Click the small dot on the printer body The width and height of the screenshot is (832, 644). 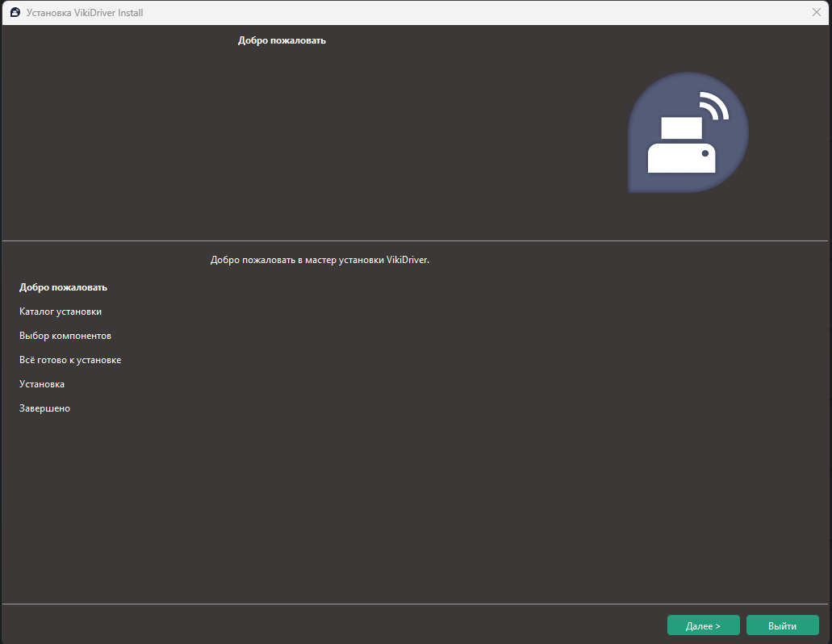(704, 153)
